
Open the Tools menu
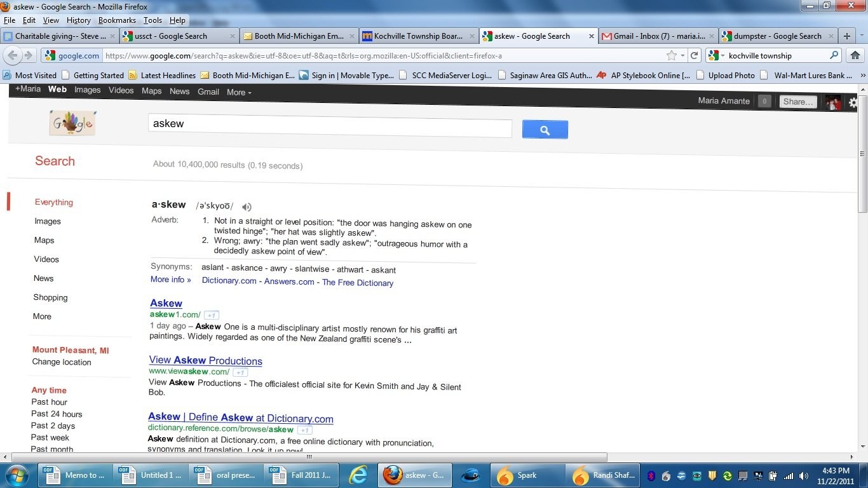pos(153,20)
